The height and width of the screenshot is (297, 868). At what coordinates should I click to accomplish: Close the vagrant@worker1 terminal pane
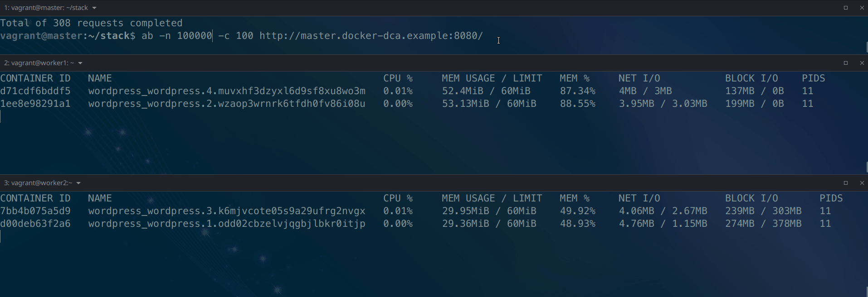(x=862, y=63)
